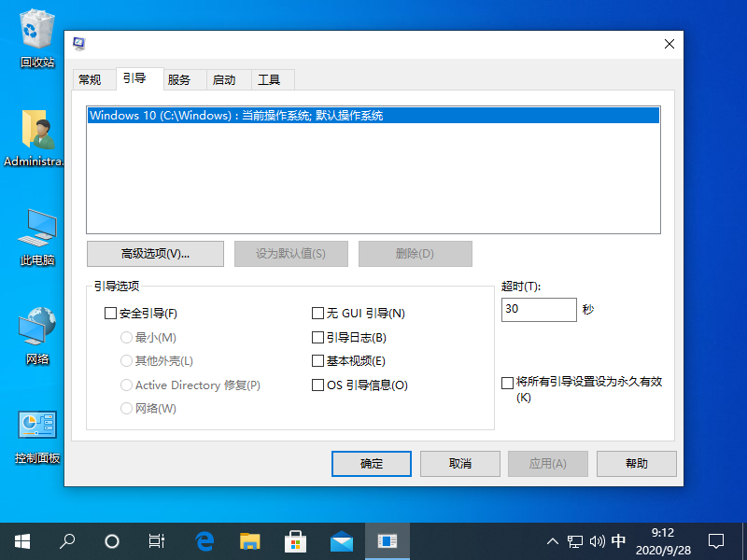Expand hidden icons in the system tray
The width and height of the screenshot is (747, 560).
[553, 540]
